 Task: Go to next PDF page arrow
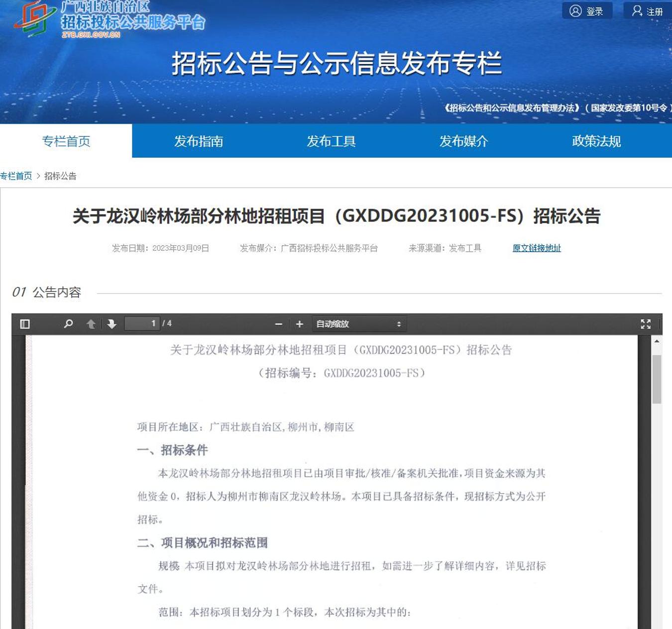112,324
